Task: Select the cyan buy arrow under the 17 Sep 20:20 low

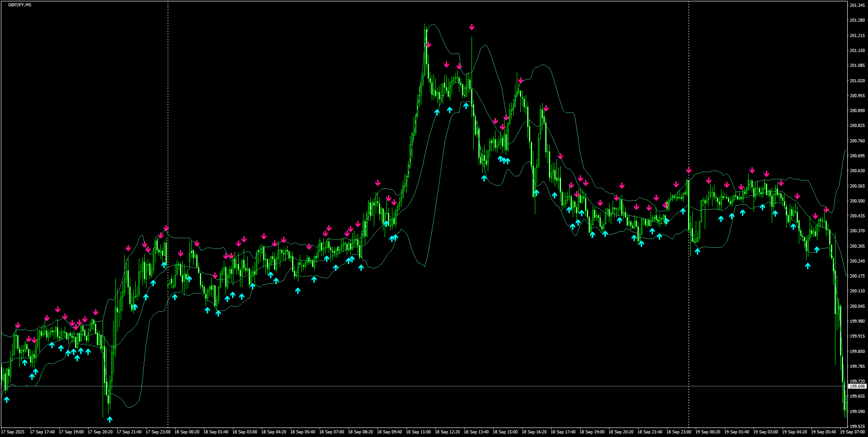Action: [x=109, y=419]
